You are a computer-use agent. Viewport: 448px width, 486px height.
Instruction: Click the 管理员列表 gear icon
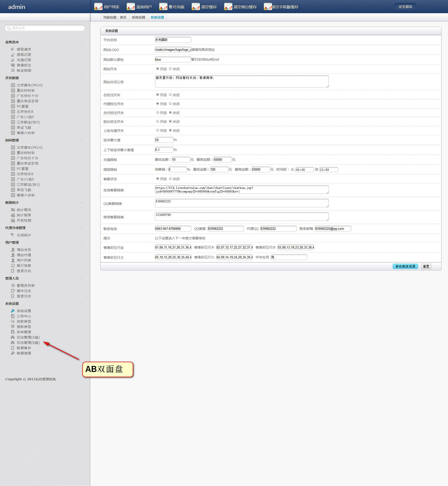[13, 286]
